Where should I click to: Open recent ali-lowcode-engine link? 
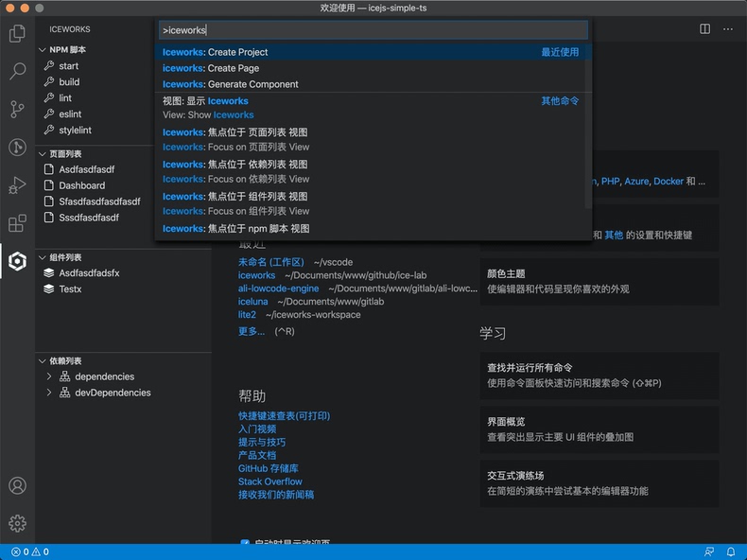point(278,289)
